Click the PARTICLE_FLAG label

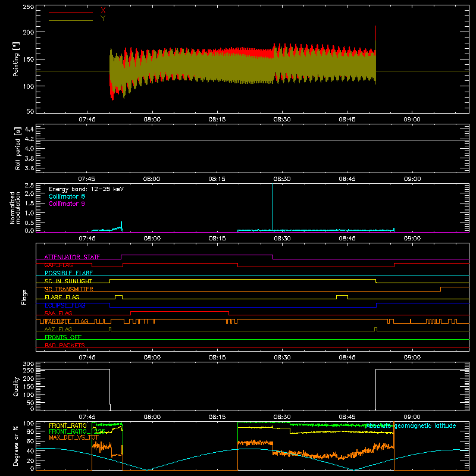point(67,321)
